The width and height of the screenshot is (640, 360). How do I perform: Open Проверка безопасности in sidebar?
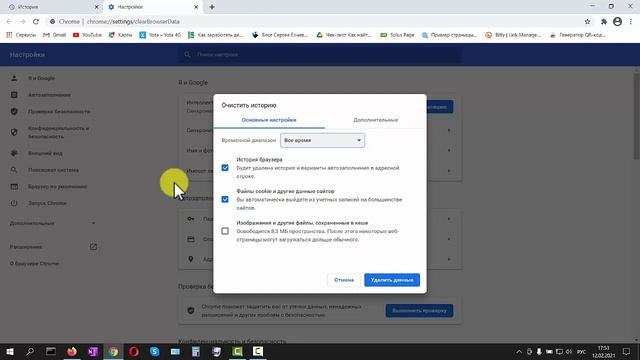pyautogui.click(x=59, y=111)
